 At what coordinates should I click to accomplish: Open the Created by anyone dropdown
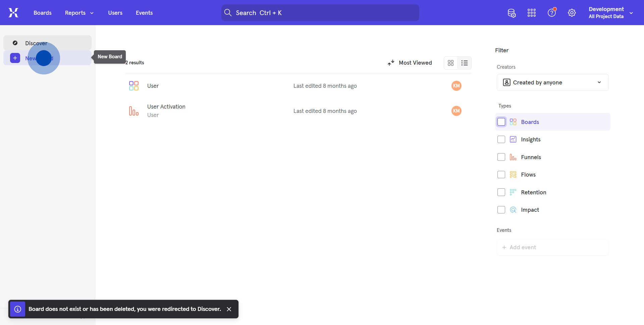(552, 82)
